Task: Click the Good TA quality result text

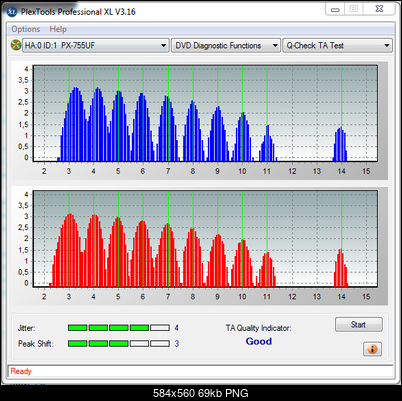Action: pyautogui.click(x=259, y=341)
